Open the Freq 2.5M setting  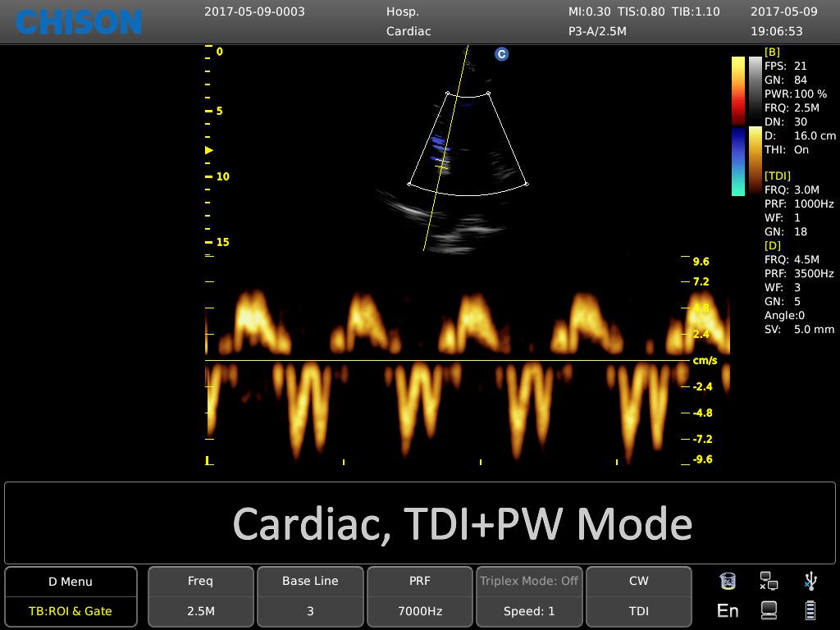tap(200, 596)
